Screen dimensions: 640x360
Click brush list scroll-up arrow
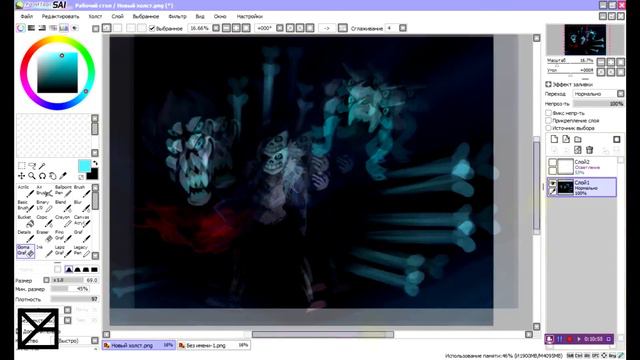pyautogui.click(x=96, y=188)
